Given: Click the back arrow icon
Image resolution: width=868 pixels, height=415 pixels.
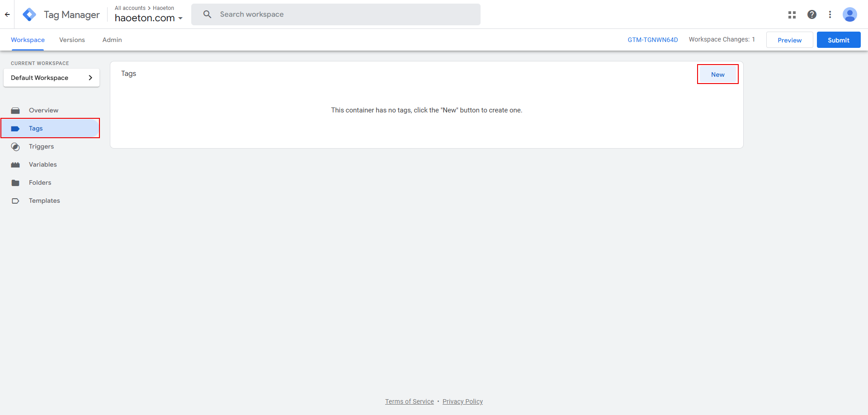Looking at the screenshot, I should 7,14.
